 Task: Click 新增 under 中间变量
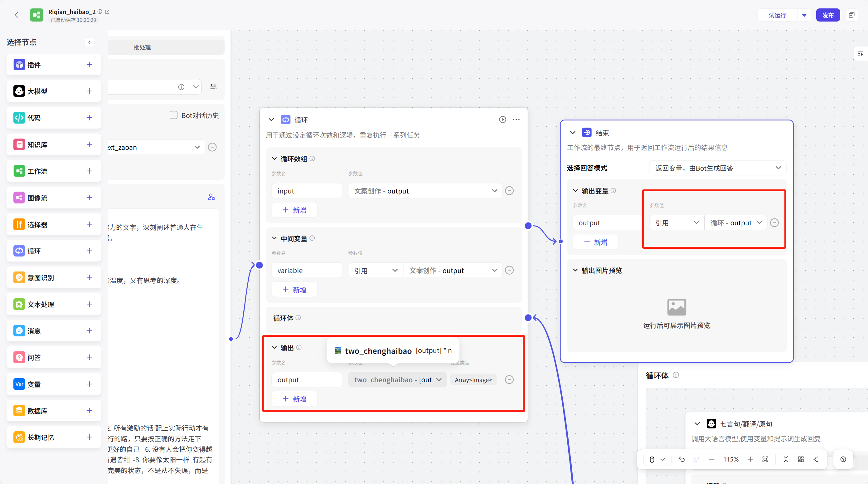click(x=294, y=290)
